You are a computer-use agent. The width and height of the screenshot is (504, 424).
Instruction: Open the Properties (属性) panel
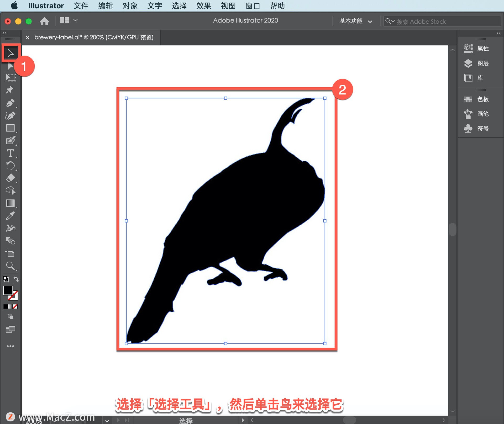476,49
